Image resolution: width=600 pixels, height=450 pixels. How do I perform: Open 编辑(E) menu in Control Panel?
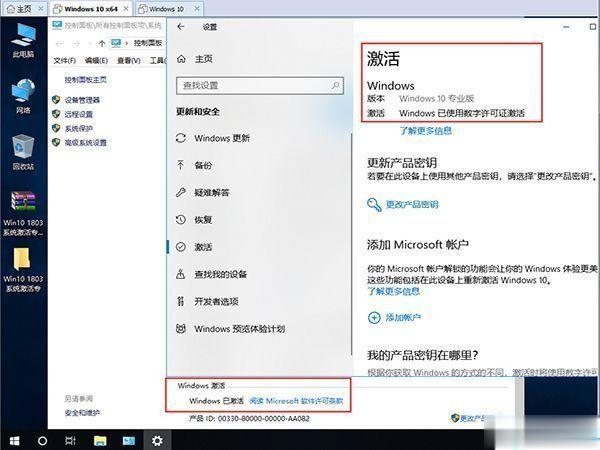[96, 60]
